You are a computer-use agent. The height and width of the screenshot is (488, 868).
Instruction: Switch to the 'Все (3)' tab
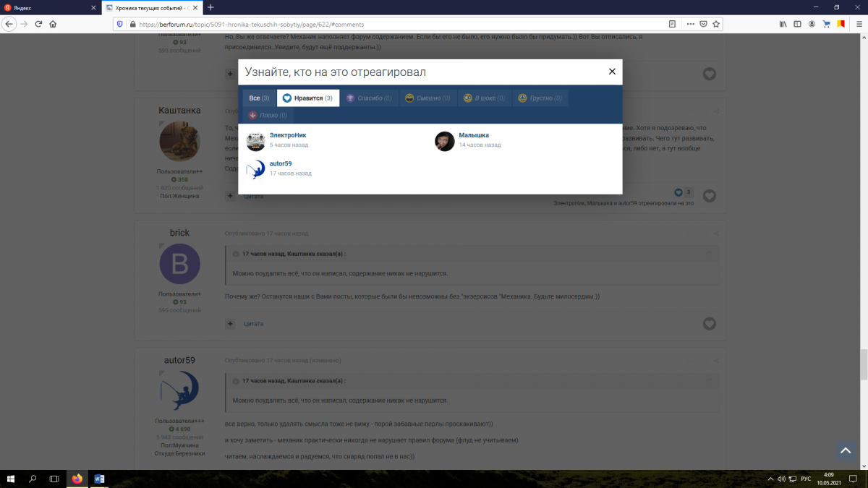point(259,98)
